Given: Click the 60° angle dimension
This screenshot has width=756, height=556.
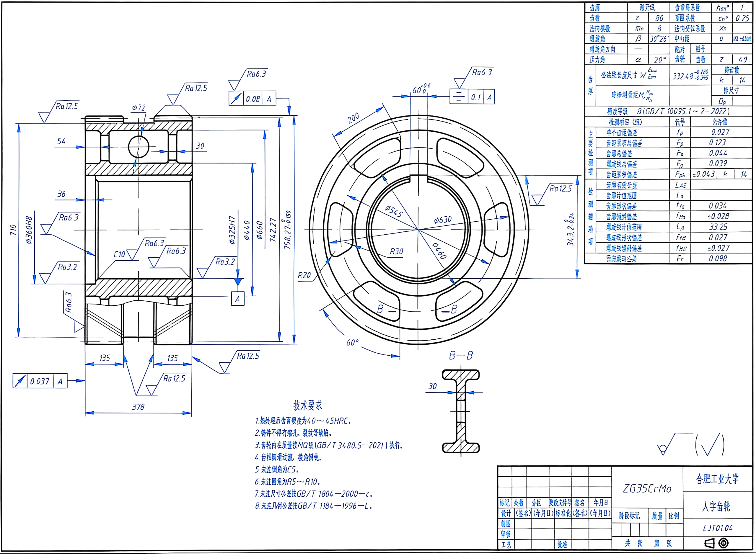Looking at the screenshot, I should (353, 343).
